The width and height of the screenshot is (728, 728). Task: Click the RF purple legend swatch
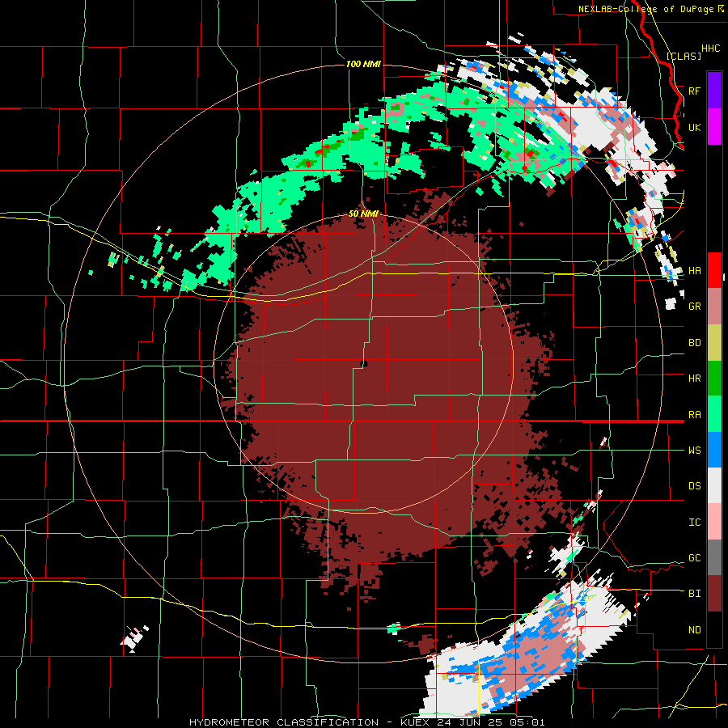pyautogui.click(x=714, y=91)
